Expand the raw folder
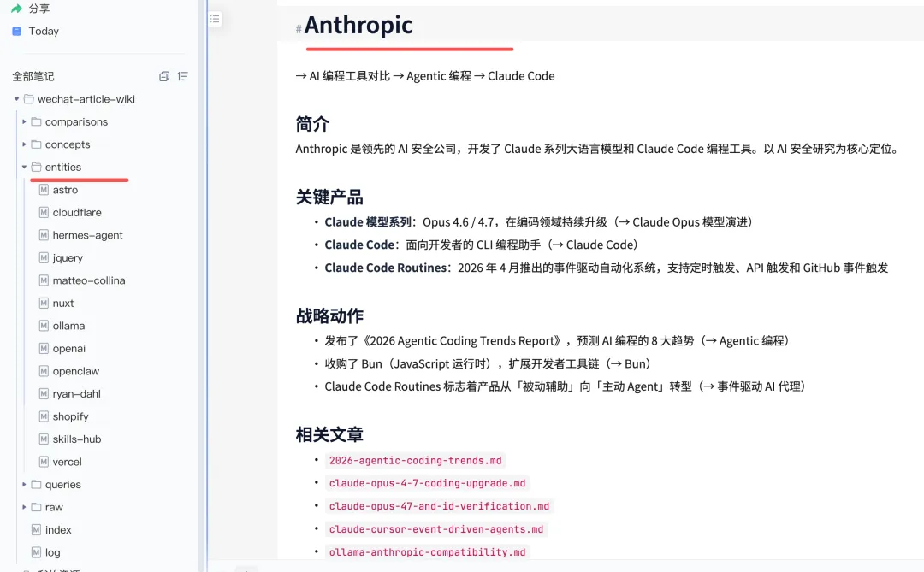Viewport: 924px width, 572px height. pos(25,507)
